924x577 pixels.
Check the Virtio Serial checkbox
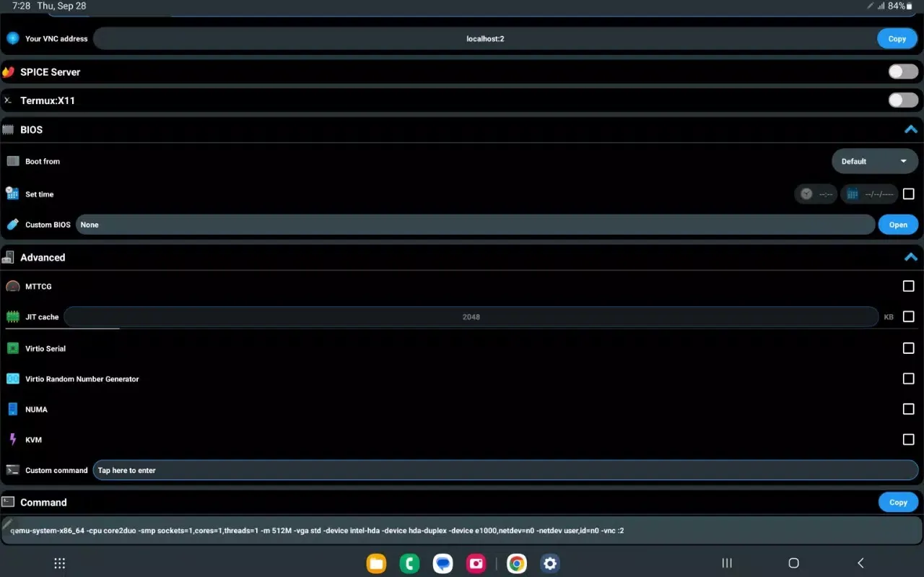[x=909, y=348]
